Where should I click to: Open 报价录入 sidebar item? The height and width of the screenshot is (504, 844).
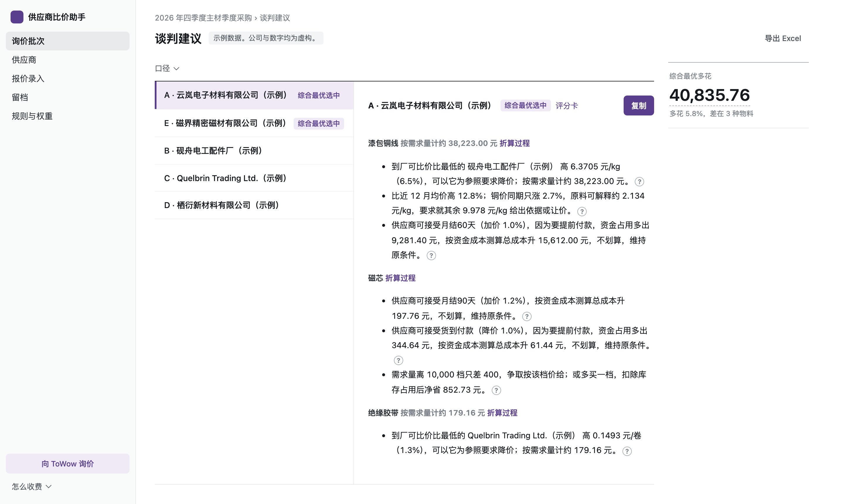pos(68,79)
